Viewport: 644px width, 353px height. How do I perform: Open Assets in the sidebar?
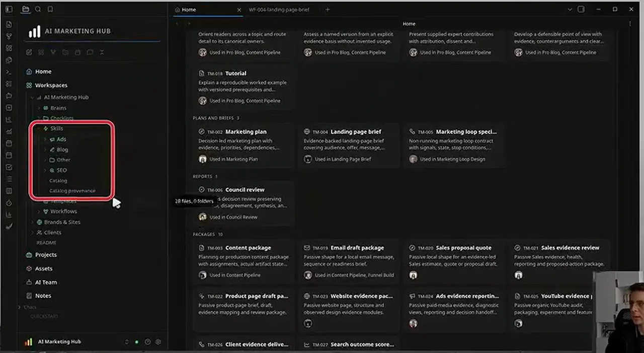(44, 268)
